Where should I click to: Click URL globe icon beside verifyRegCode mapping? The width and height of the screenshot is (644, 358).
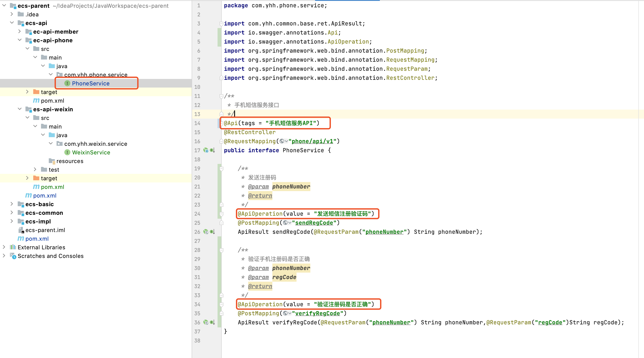286,313
